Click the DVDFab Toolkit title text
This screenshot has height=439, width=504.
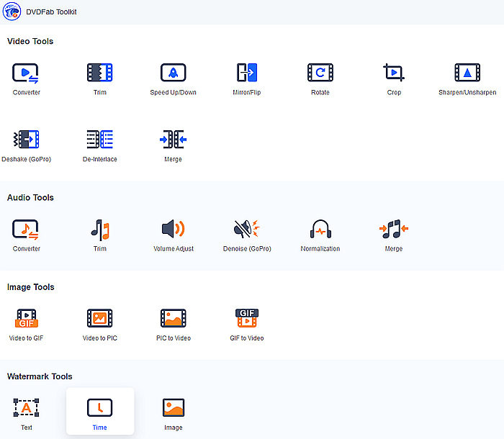pyautogui.click(x=51, y=12)
